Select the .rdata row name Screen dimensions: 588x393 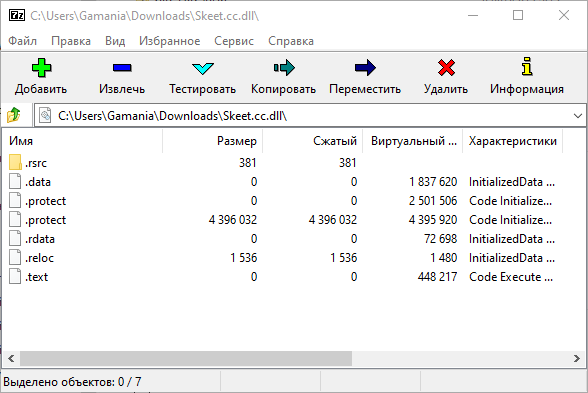coord(40,239)
